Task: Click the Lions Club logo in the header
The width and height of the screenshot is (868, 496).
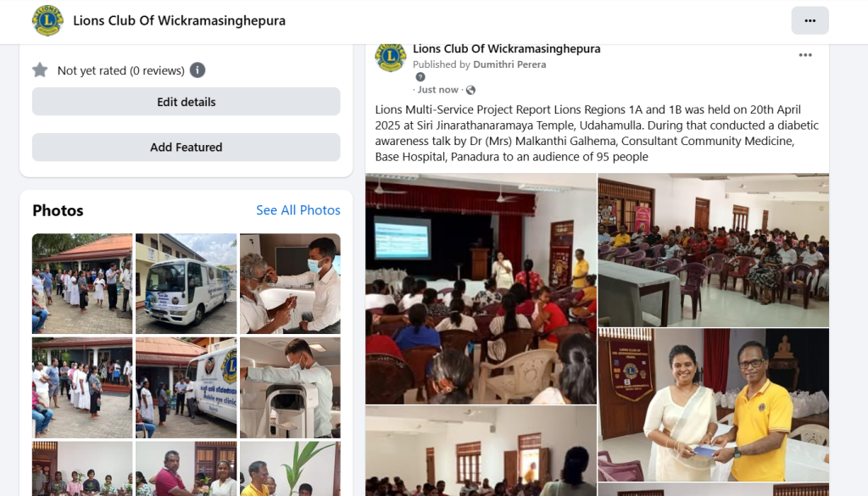Action: tap(47, 20)
